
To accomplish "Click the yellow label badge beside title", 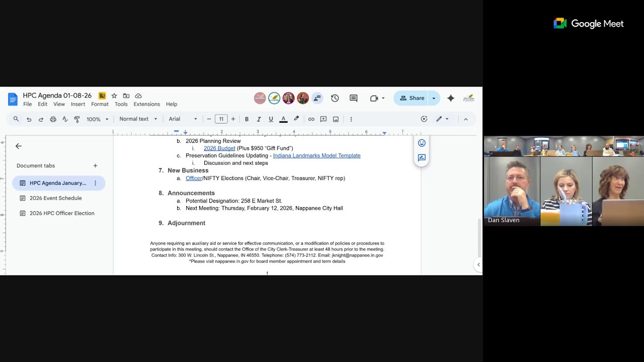I will tap(102, 96).
